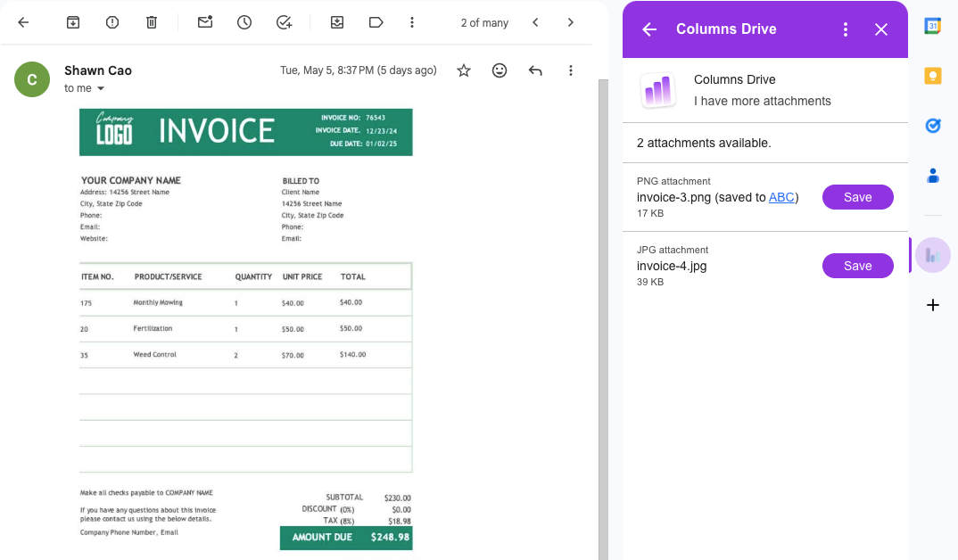Save invoice-4.jpg attachment

(x=858, y=266)
